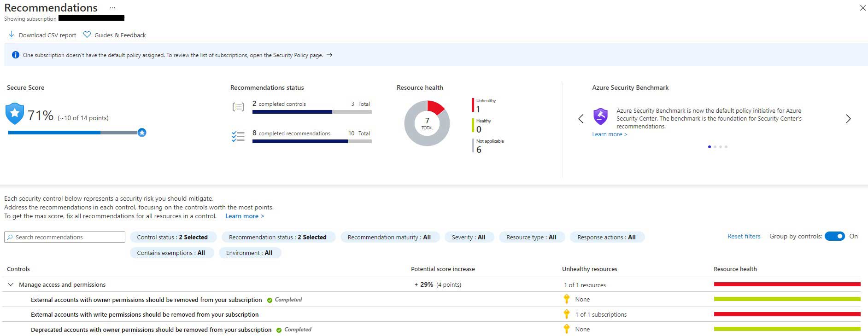This screenshot has height=336, width=868.
Task: Go to next Azure Security Benchmark slide
Action: click(x=848, y=119)
